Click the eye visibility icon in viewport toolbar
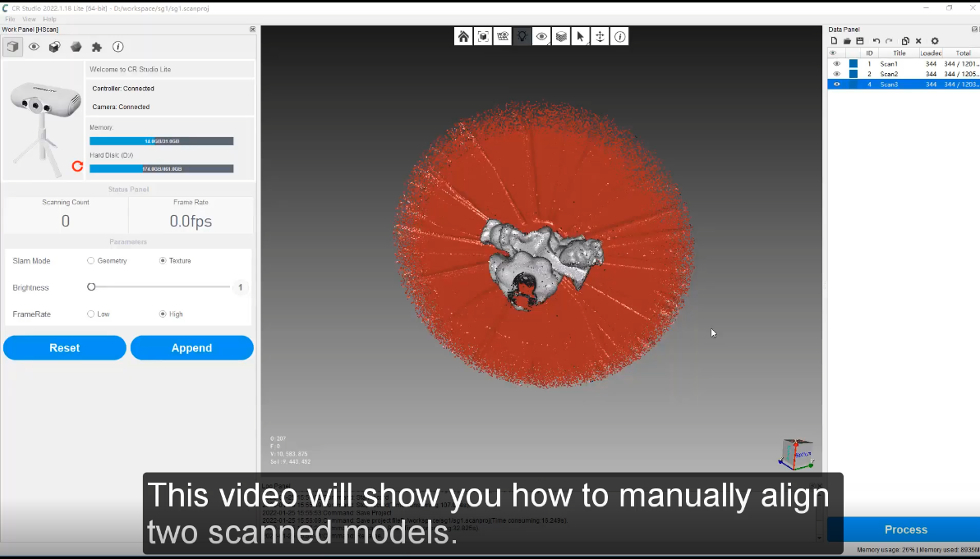 tap(542, 36)
